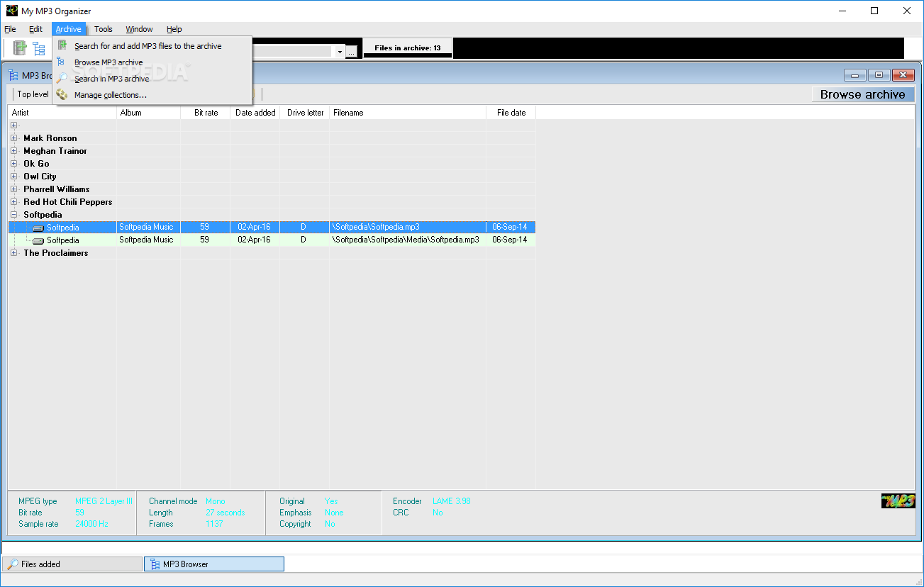The height and width of the screenshot is (587, 924).
Task: Click the LAME 3.98 encoder value
Action: (452, 501)
